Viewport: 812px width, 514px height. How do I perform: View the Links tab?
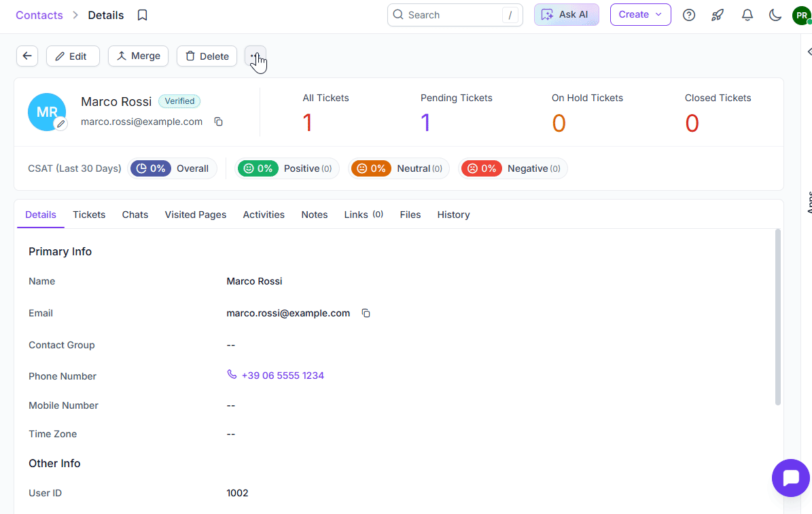(x=364, y=215)
